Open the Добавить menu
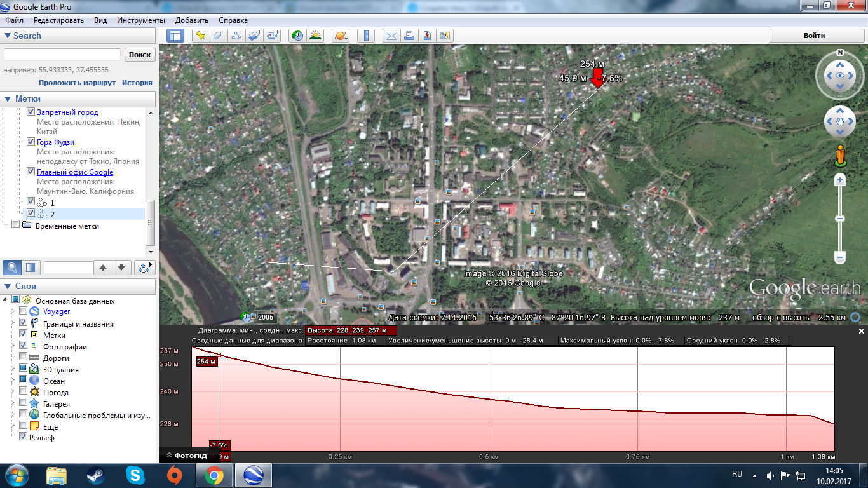The width and height of the screenshot is (868, 488). (x=191, y=20)
